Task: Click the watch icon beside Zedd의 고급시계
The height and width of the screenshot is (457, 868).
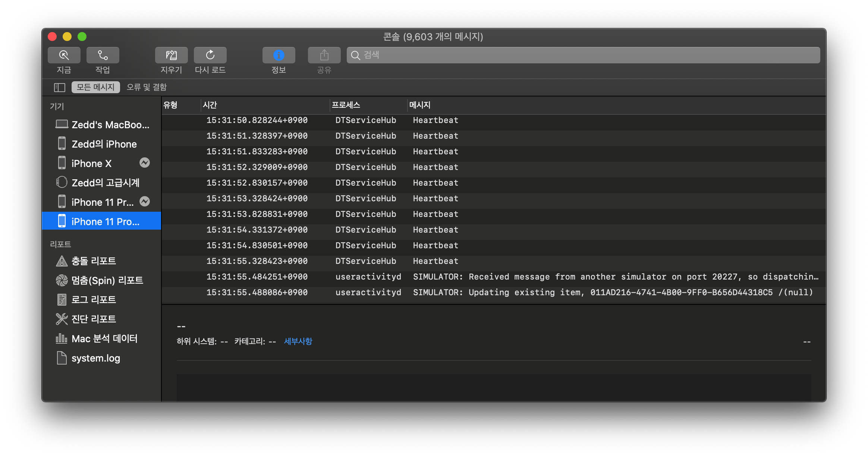Action: [62, 182]
